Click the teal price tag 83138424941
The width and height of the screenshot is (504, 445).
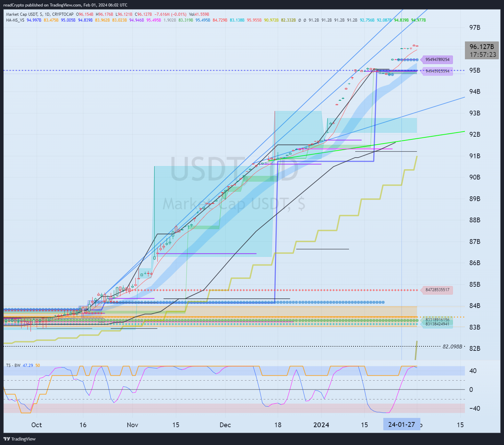click(x=437, y=324)
